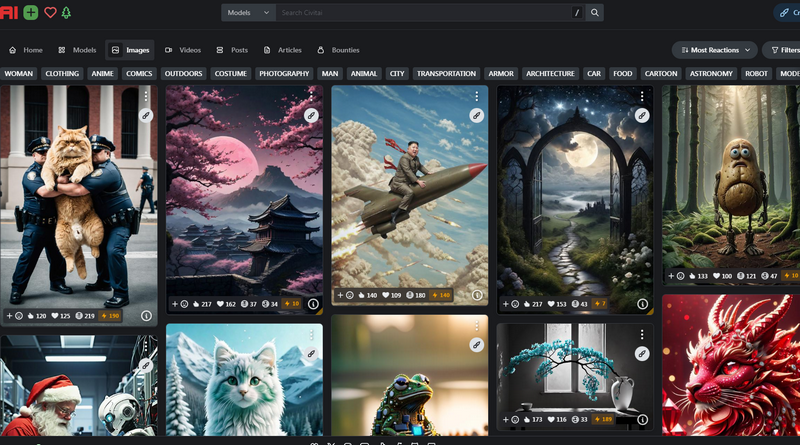The height and width of the screenshot is (445, 800).
Task: Filter by ANIMAL tag
Action: 364,73
